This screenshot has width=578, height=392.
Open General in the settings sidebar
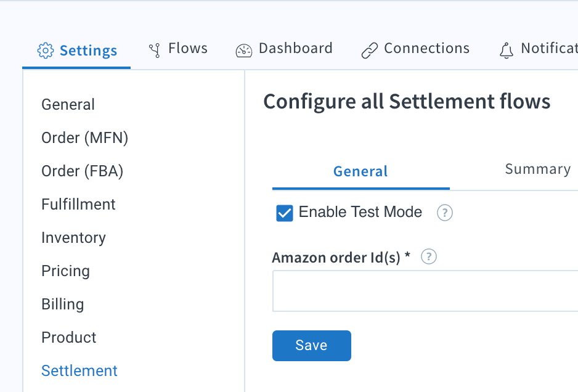[68, 104]
